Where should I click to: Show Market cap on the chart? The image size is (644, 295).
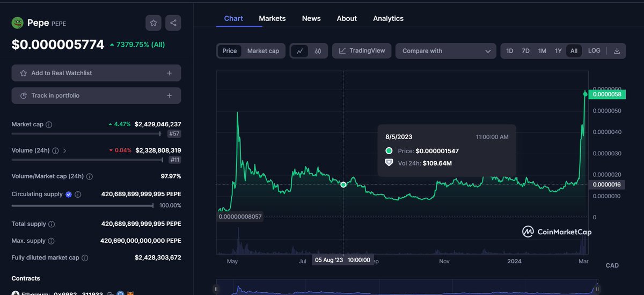(x=263, y=51)
